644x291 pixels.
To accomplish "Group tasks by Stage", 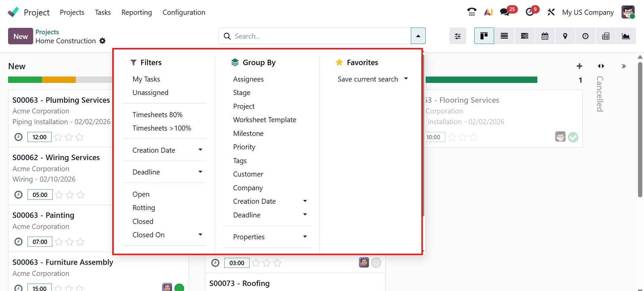I will coord(241,93).
